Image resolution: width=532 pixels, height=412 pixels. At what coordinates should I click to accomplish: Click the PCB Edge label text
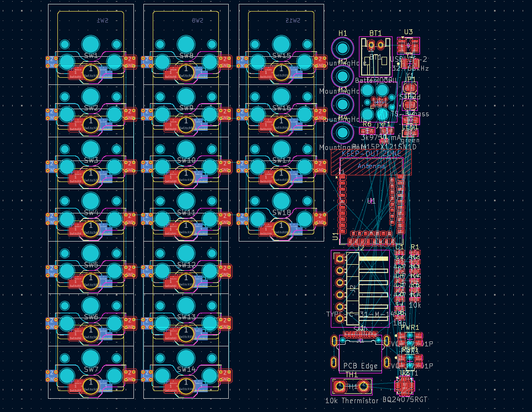click(360, 365)
